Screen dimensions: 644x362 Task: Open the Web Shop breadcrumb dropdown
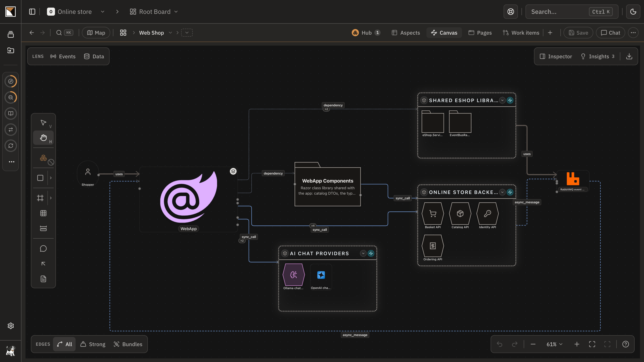(170, 33)
